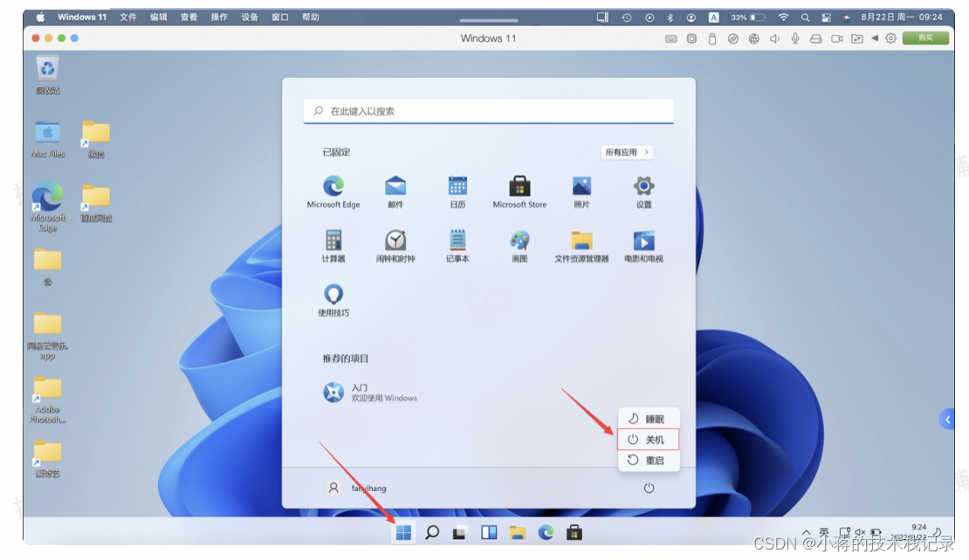Open the 邮件 mail app in the Start menu
Screen dimensions: 969x560
point(395,192)
